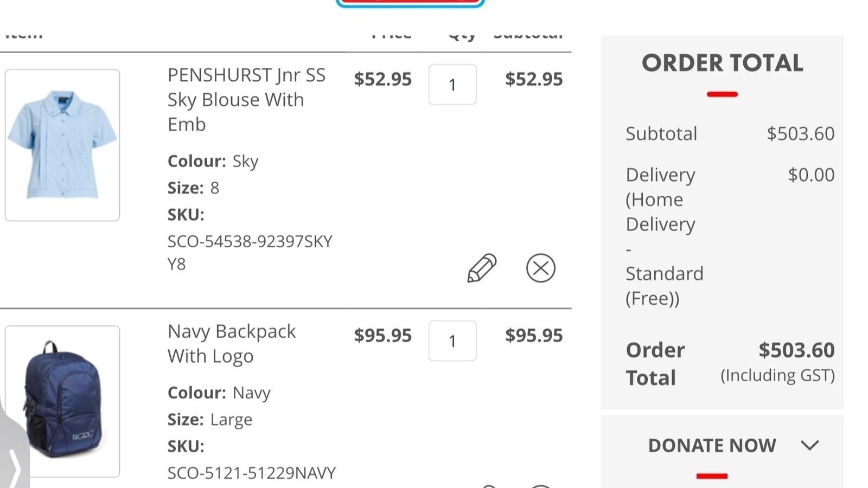Click the red button at the top edge
868x488 pixels.
click(x=410, y=3)
